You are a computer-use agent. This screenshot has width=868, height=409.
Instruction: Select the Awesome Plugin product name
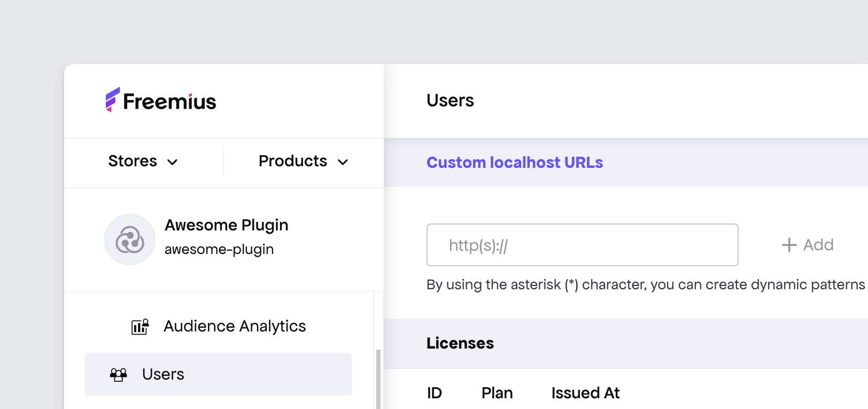(x=227, y=226)
